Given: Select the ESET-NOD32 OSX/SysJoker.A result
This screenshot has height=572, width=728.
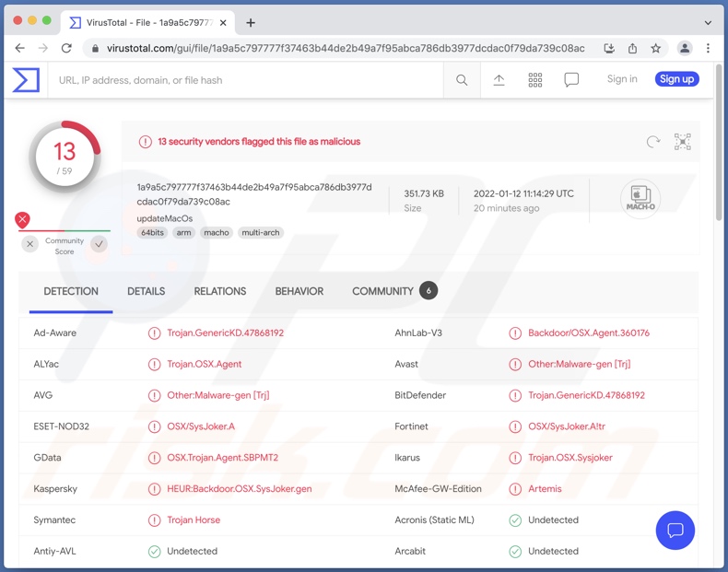Looking at the screenshot, I should click(201, 426).
